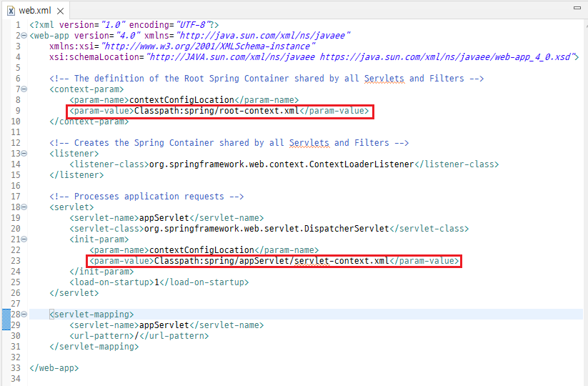This screenshot has height=386, width=588.
Task: Click the XML file icon on web.xml tab
Action: click(11, 11)
